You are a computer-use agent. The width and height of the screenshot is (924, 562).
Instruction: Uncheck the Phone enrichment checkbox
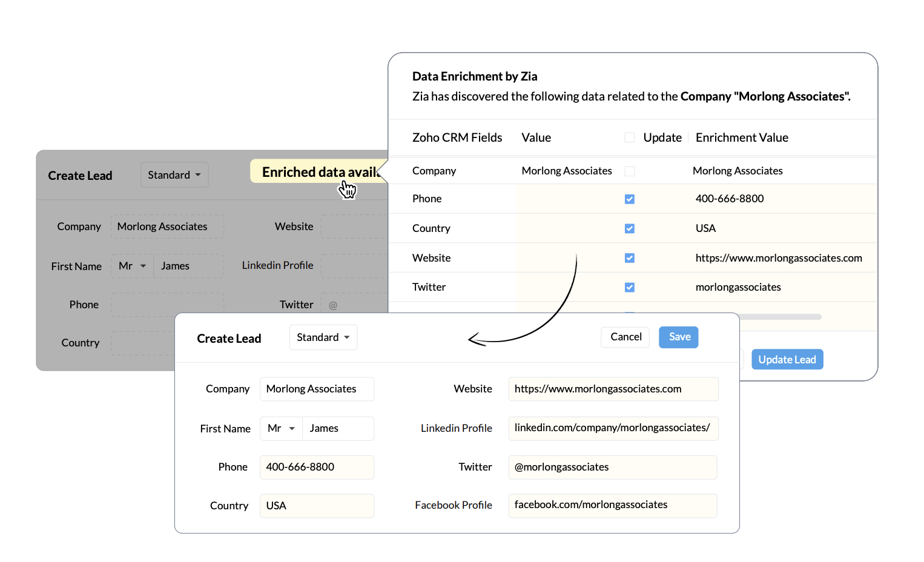630,199
